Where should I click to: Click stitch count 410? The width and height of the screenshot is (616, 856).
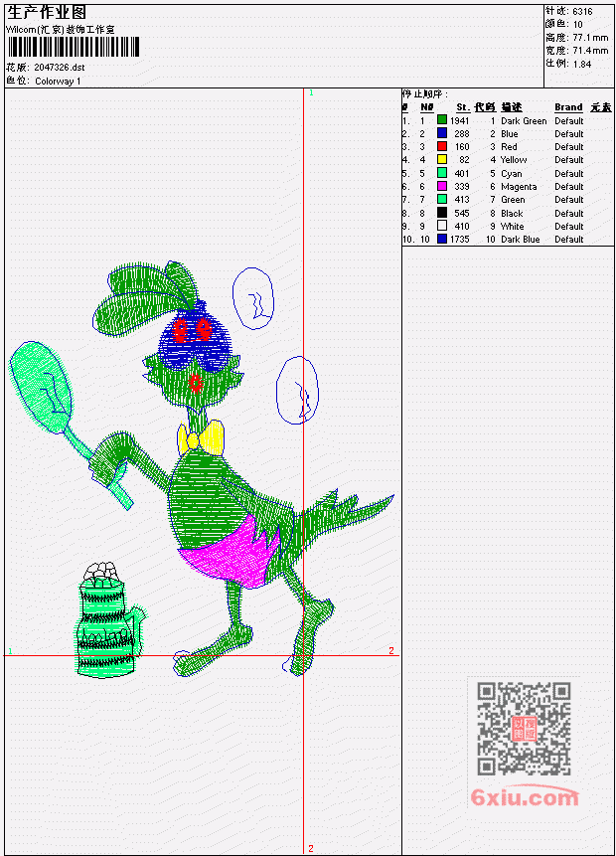pyautogui.click(x=462, y=227)
